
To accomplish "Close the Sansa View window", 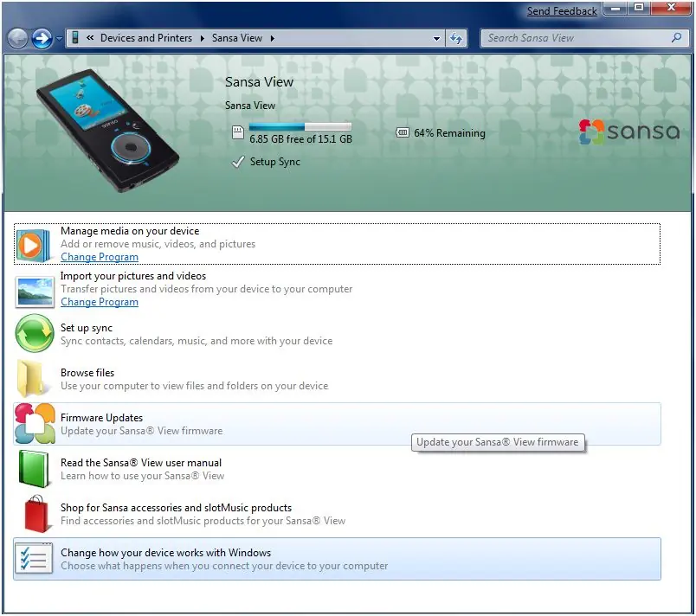I will (x=670, y=8).
